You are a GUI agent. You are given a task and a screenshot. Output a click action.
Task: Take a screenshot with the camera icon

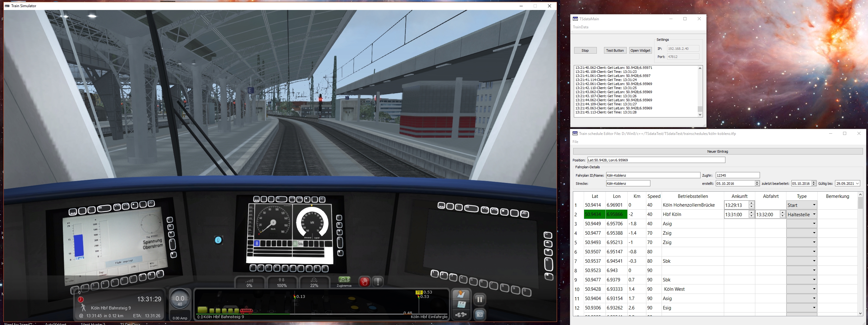pos(479,314)
